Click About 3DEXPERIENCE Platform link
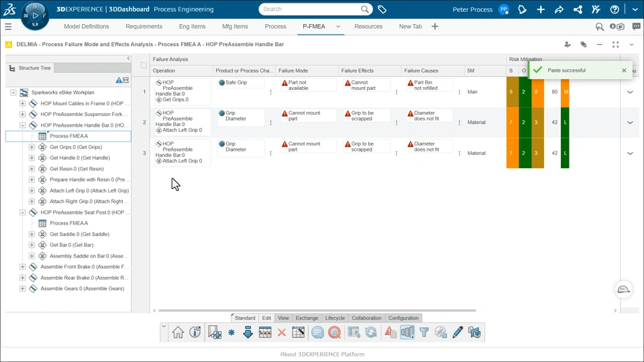Viewport: 644px width, 362px height. point(322,354)
